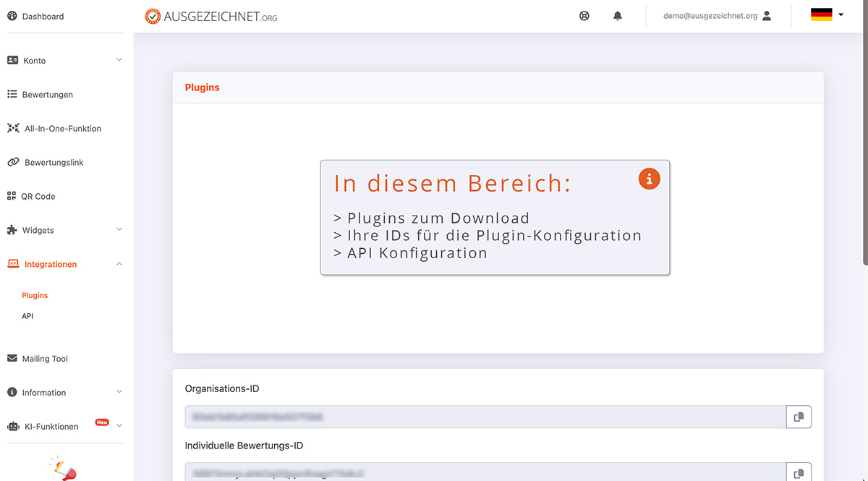The width and height of the screenshot is (868, 481).
Task: Open the language flag dropdown
Action: [x=827, y=15]
